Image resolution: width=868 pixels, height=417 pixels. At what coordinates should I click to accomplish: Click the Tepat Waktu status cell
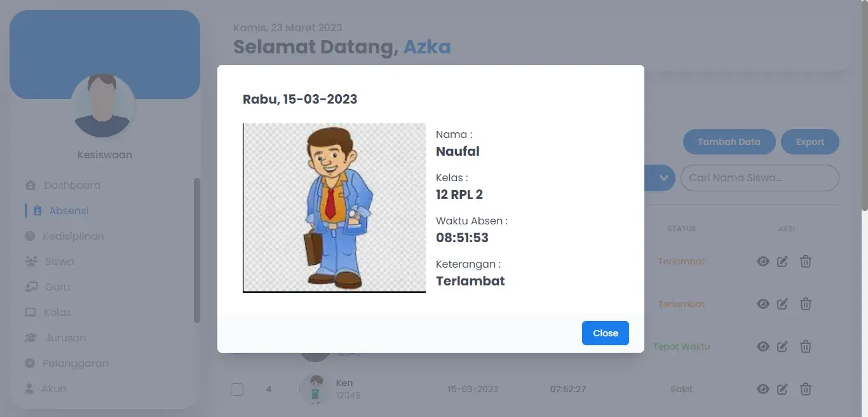[x=681, y=346]
